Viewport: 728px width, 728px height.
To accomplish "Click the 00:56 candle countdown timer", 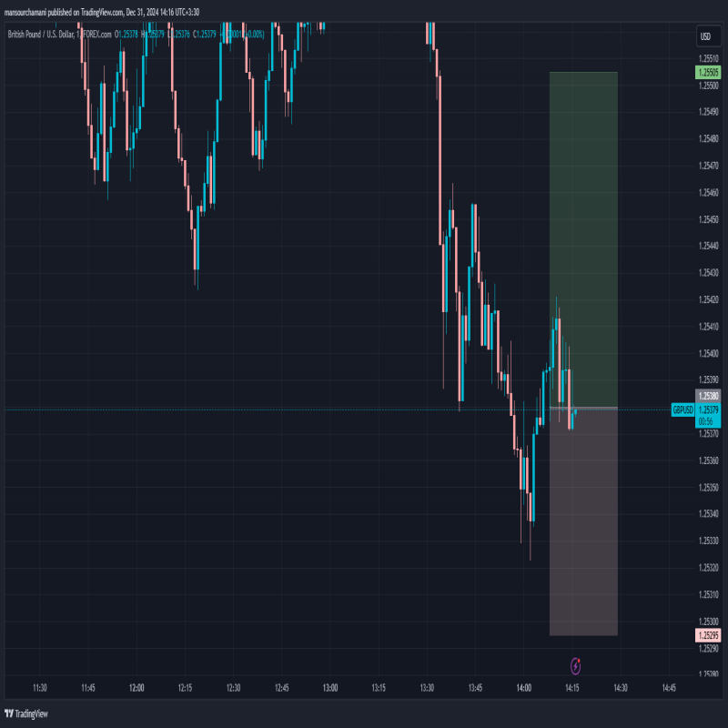I will 705,422.
